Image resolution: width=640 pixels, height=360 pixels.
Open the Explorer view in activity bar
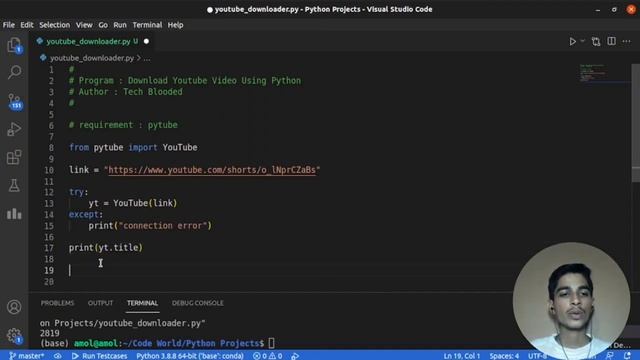pos(14,45)
